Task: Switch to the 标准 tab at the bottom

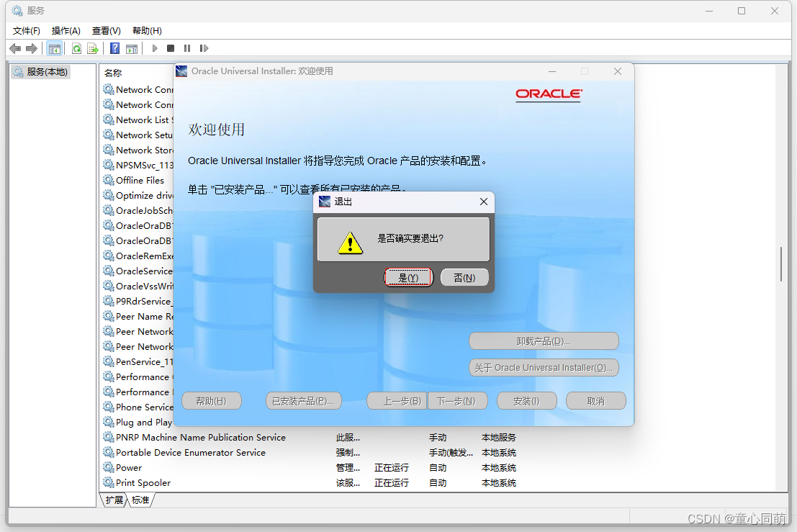Action: (140, 500)
